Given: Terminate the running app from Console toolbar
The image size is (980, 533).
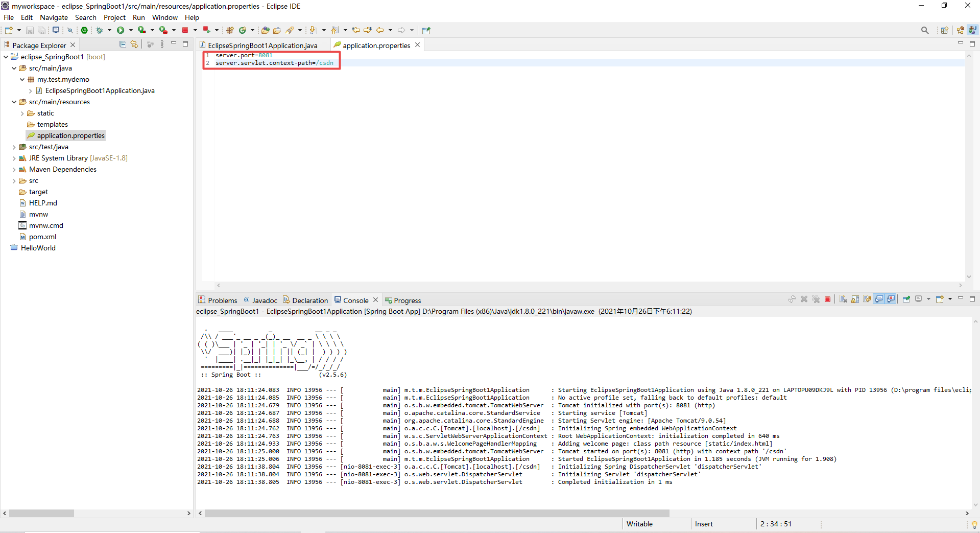Looking at the screenshot, I should tap(828, 299).
